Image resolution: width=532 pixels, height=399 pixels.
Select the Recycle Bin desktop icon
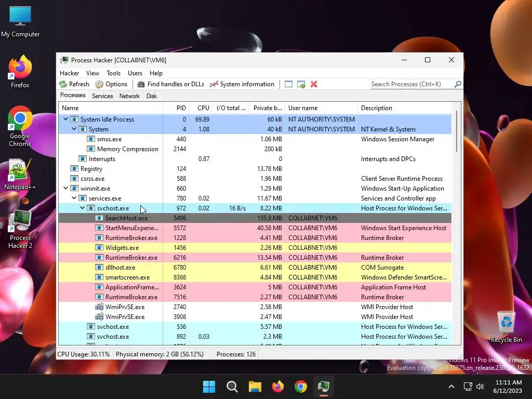506,327
